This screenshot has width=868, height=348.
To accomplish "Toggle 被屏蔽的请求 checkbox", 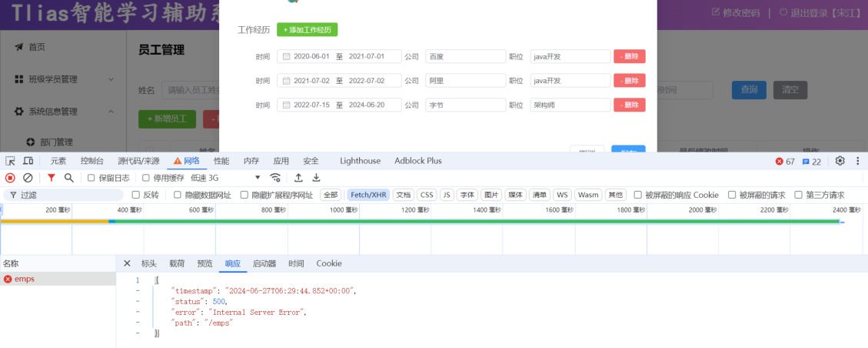I will coord(732,195).
